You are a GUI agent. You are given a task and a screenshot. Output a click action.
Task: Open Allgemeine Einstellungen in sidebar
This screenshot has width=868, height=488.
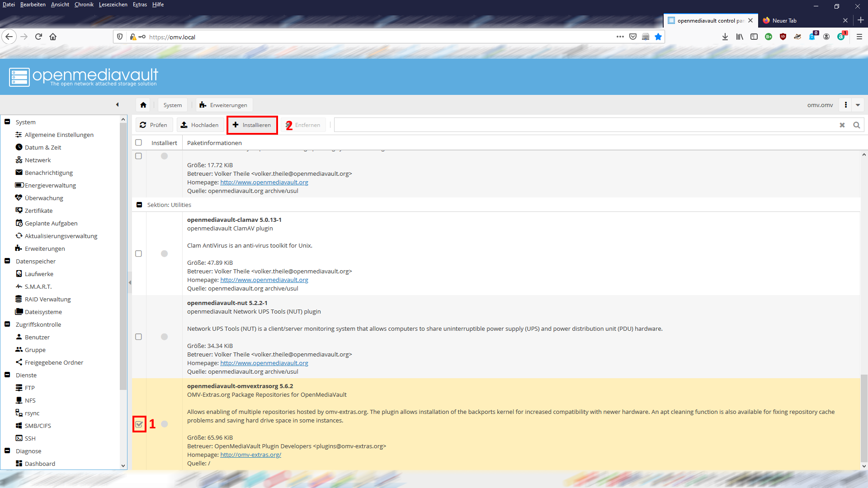point(59,135)
